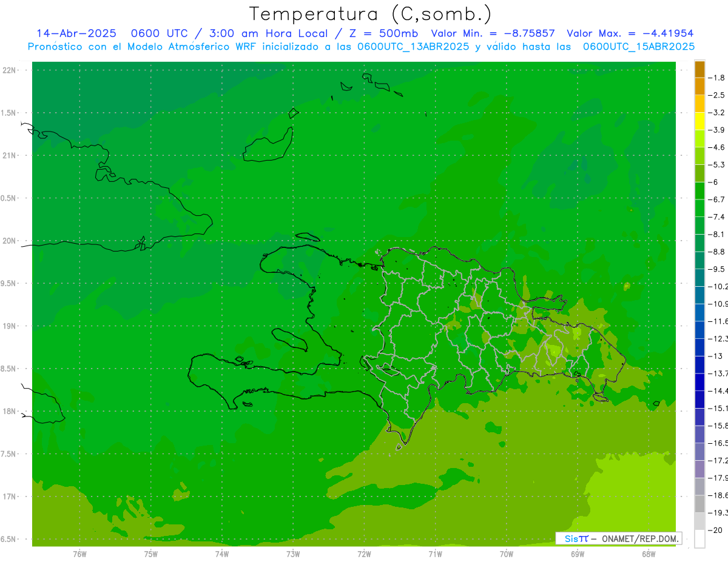Click the 19N latitude label

[x=10, y=326]
